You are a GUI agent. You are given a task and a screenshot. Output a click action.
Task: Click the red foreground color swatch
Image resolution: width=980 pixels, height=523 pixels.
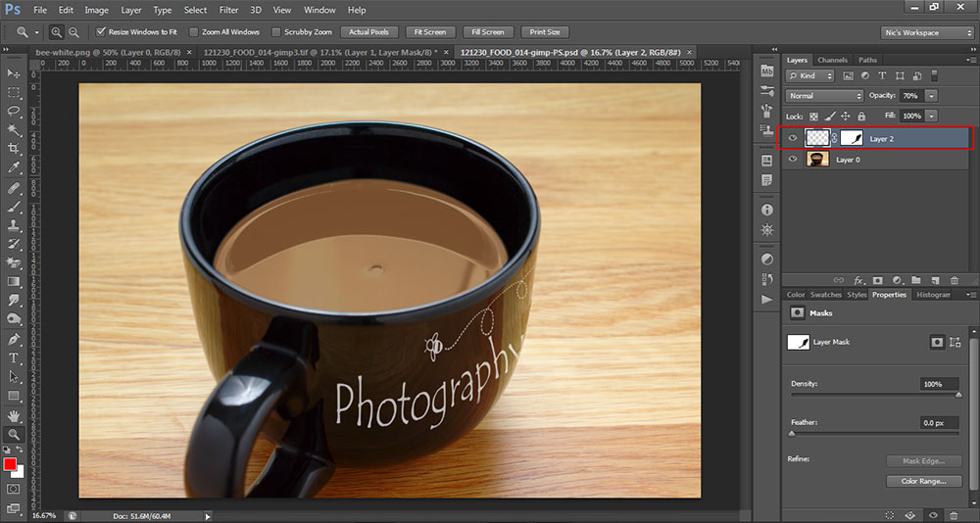click(10, 463)
